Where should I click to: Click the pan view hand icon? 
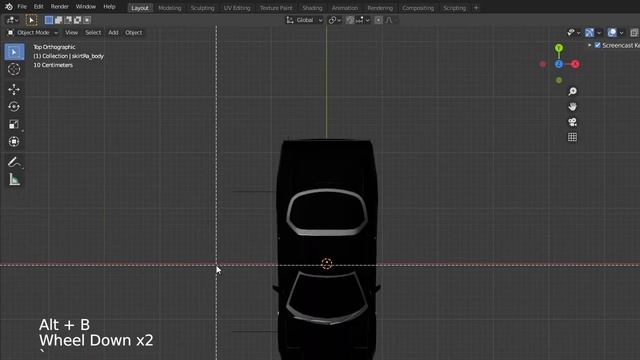pyautogui.click(x=572, y=107)
